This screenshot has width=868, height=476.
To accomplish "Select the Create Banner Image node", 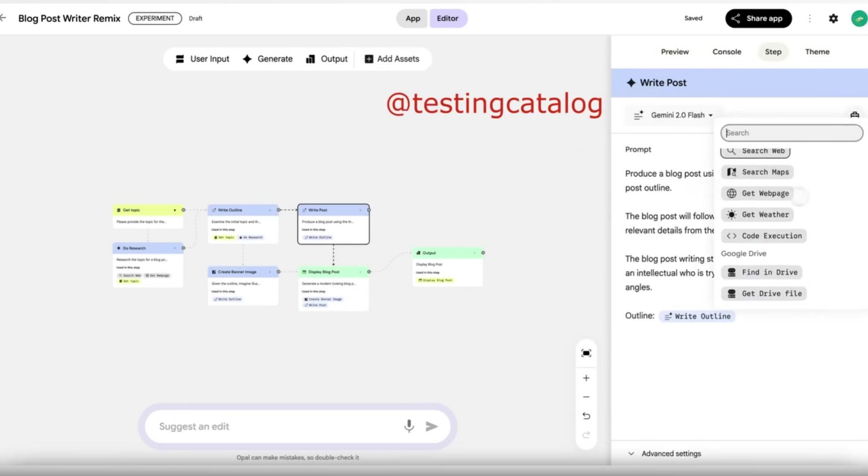I will point(243,286).
